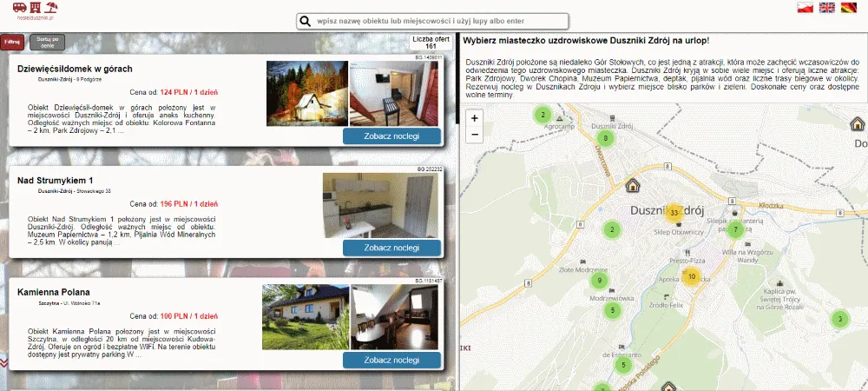Image resolution: width=868 pixels, height=391 pixels.
Task: Click address Duszniki-Zdrój - Słowackiego 38
Action: tap(74, 191)
